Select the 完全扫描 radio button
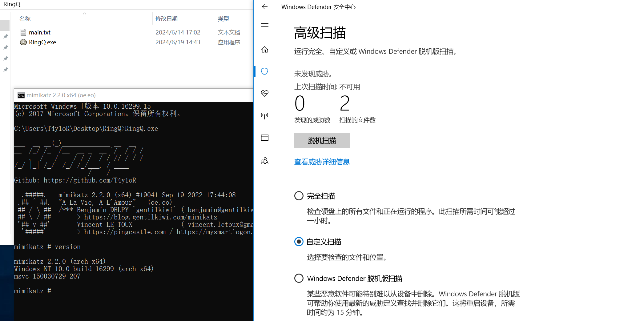 299,196
